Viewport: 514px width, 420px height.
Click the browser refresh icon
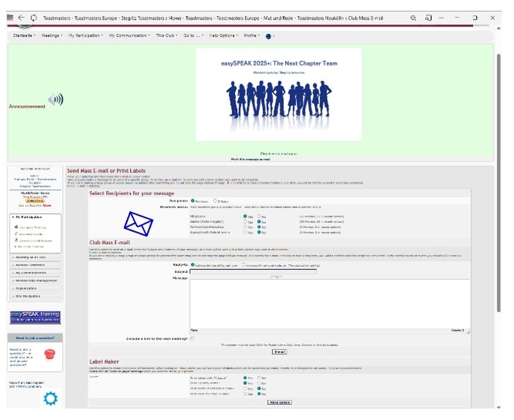33,18
